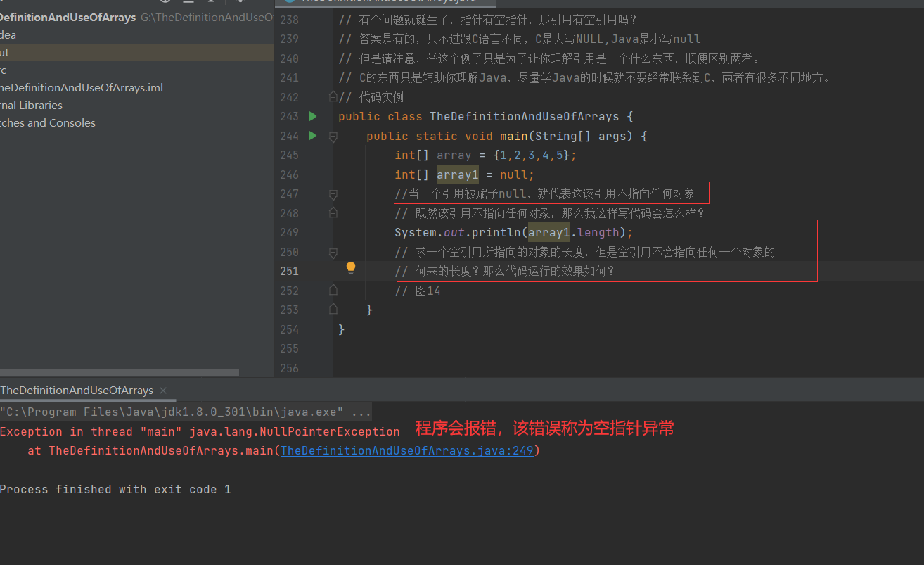
Task: Collapse the main method fold at line 244
Action: tap(333, 136)
